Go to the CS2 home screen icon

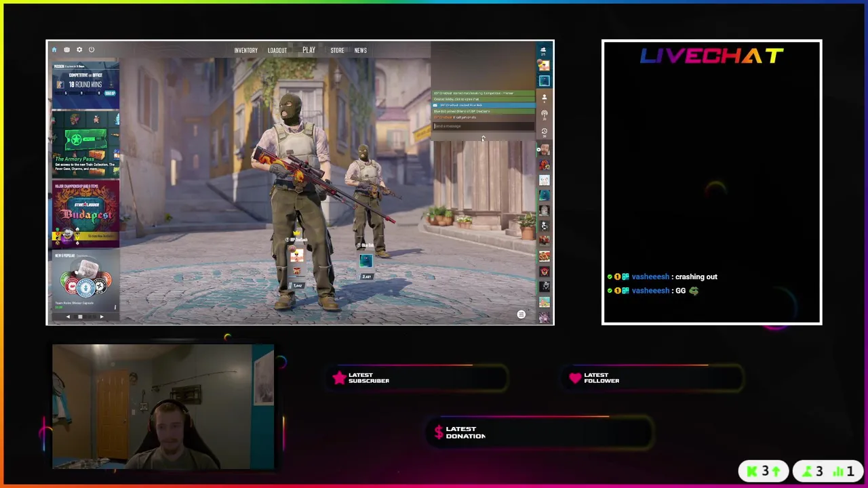pyautogui.click(x=54, y=49)
